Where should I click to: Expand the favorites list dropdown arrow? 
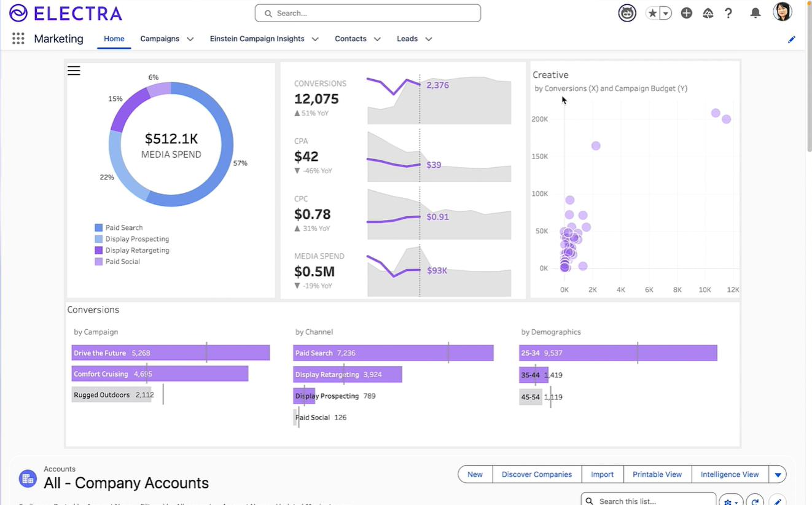click(x=665, y=13)
